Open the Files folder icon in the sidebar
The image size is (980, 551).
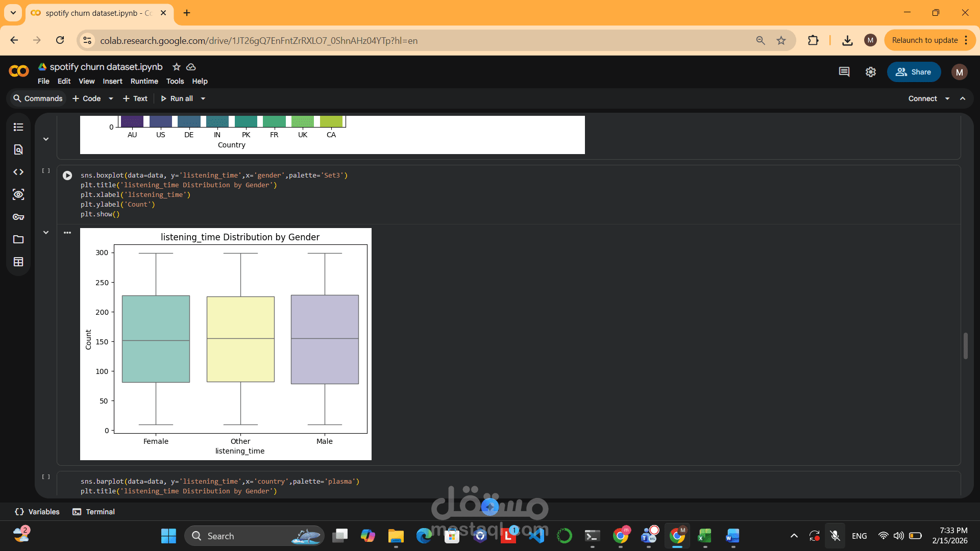click(18, 239)
